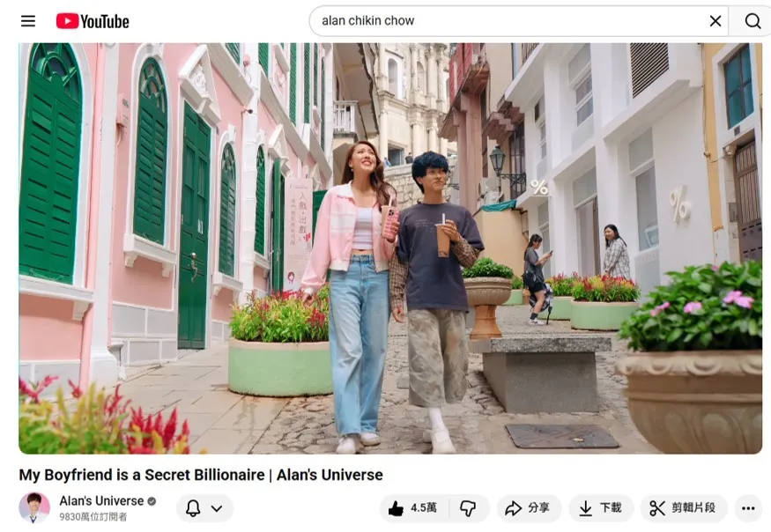Image resolution: width=771 pixels, height=532 pixels.
Task: Focus the 'alan chikin chow' search box
Action: pyautogui.click(x=502, y=21)
